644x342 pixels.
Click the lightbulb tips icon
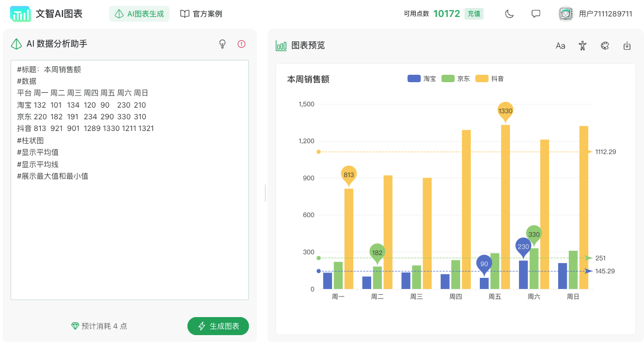click(x=222, y=44)
